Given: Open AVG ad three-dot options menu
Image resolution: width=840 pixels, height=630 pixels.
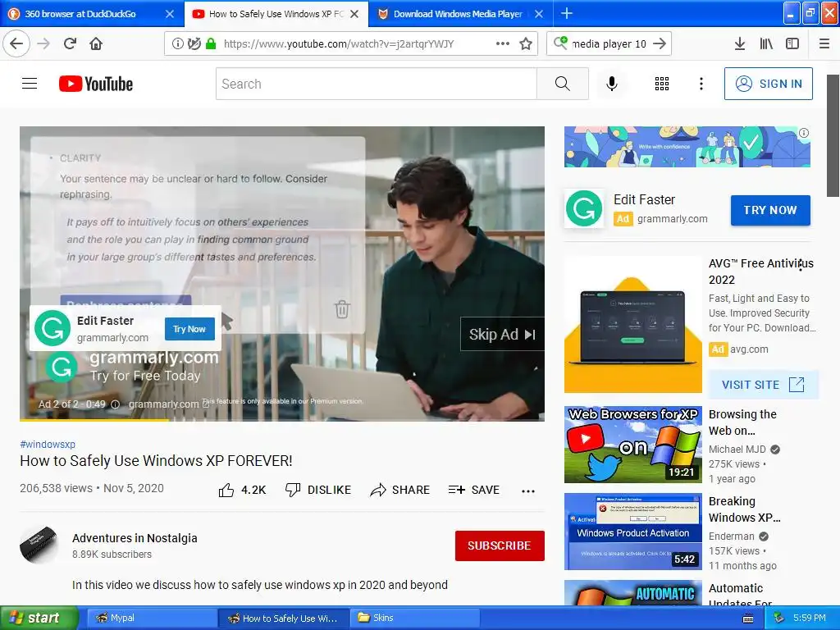Looking at the screenshot, I should pos(801,265).
